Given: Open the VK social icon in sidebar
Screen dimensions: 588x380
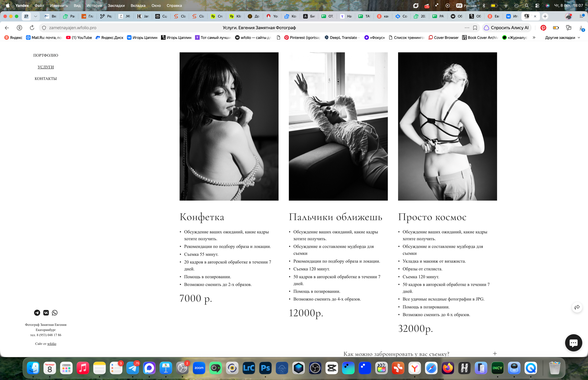Looking at the screenshot, I should [46, 313].
